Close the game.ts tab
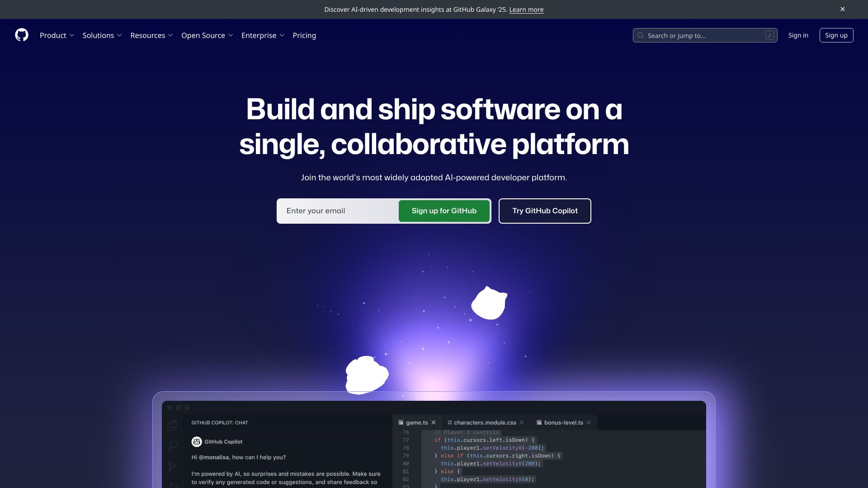Screen dimensions: 868x488 point(434,422)
